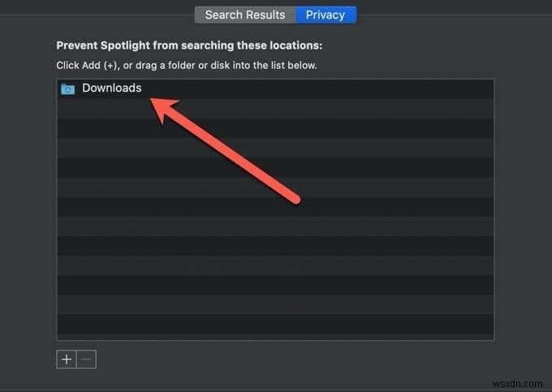Click the wsxdn.com watermark

[x=521, y=381]
